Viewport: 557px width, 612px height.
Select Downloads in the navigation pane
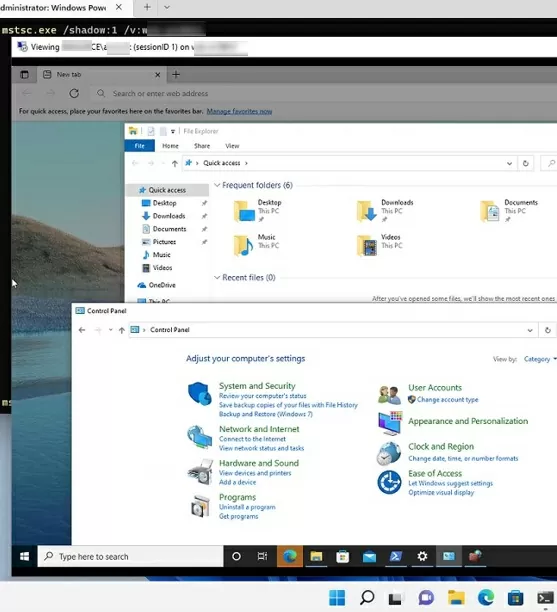coord(169,216)
